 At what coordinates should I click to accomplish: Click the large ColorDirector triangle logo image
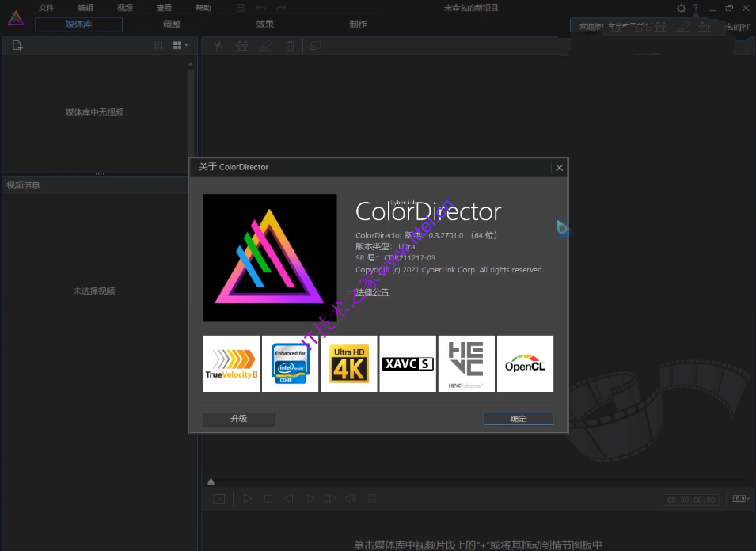pos(270,258)
